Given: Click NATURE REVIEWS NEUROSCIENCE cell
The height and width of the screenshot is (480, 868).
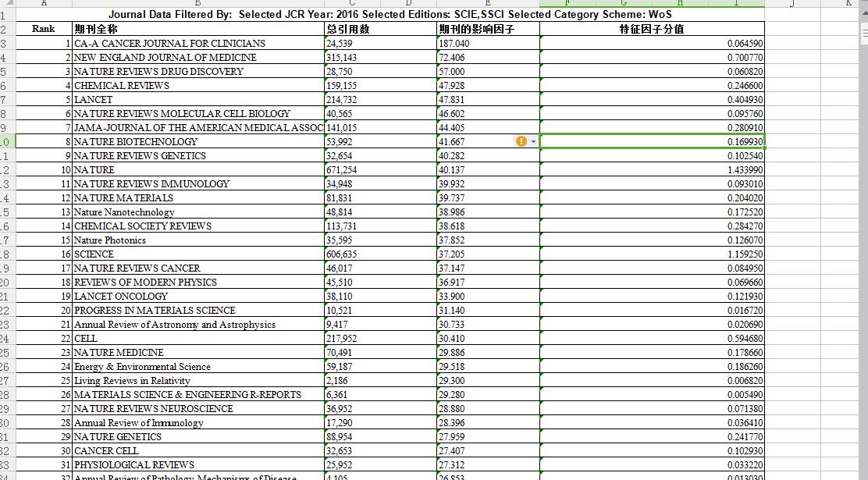Looking at the screenshot, I should pos(198,408).
